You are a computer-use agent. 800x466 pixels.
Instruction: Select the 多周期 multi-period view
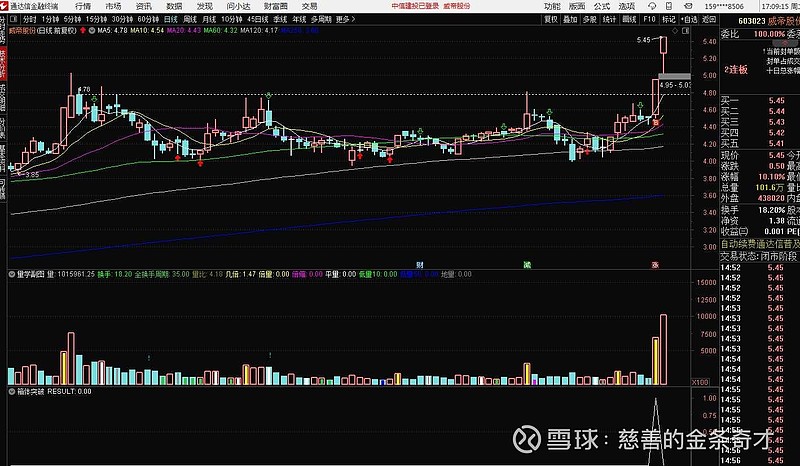[x=321, y=19]
